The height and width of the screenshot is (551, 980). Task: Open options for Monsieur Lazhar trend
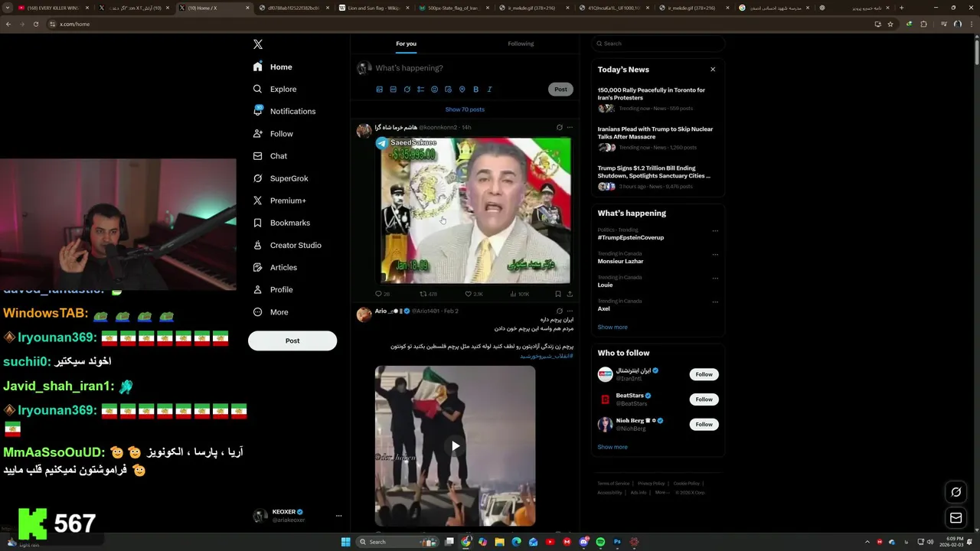(x=715, y=254)
